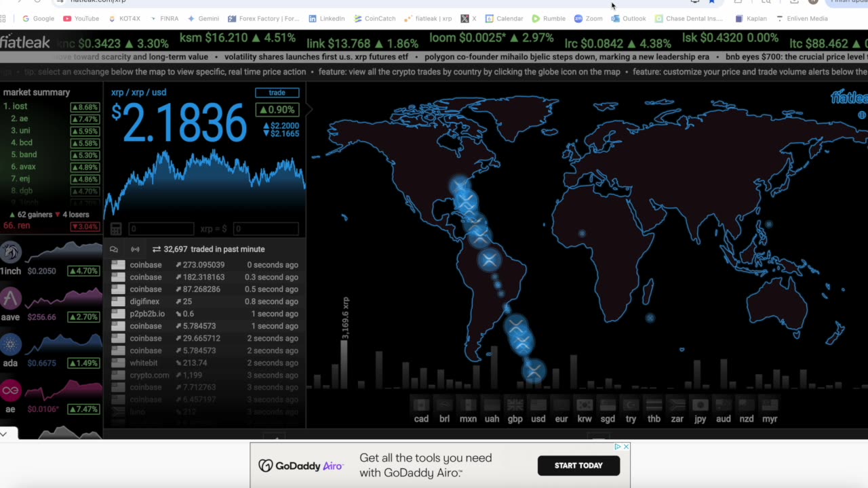
Task: Open the Forex Factory bookmark
Action: (264, 18)
